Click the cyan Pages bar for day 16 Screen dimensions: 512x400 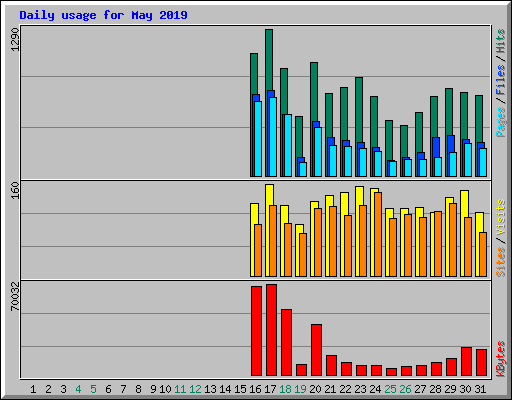[x=258, y=139]
